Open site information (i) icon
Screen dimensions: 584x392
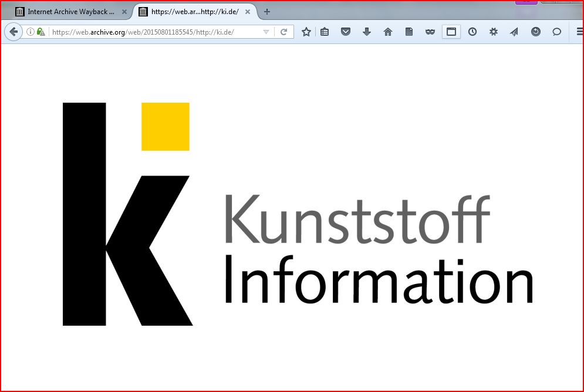(31, 32)
